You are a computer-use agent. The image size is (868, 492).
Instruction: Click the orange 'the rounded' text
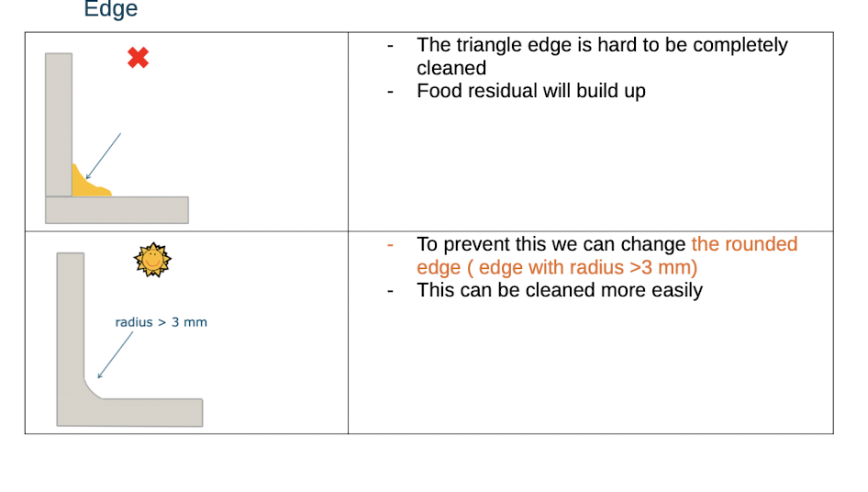coord(744,244)
